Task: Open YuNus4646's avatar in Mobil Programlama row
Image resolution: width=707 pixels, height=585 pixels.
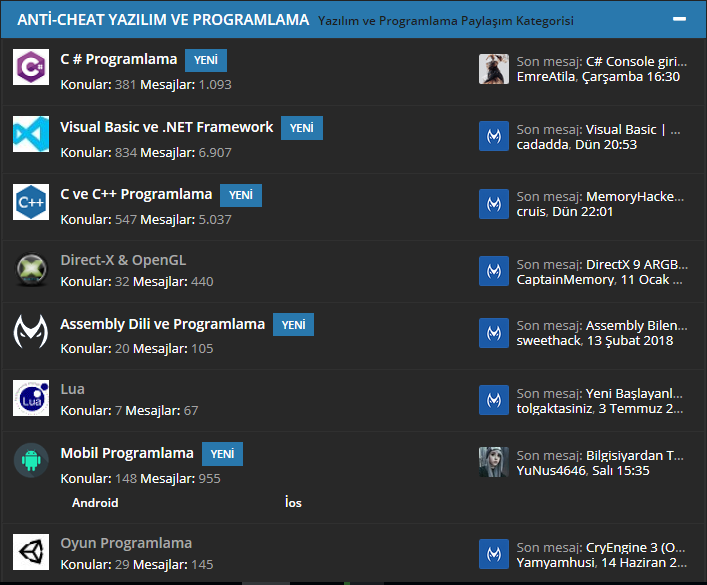Action: [494, 462]
